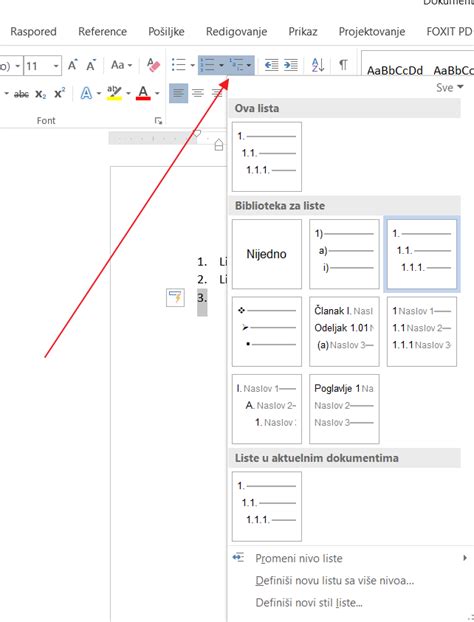Click the bullet list icon
The height and width of the screenshot is (622, 474).
coord(178,65)
